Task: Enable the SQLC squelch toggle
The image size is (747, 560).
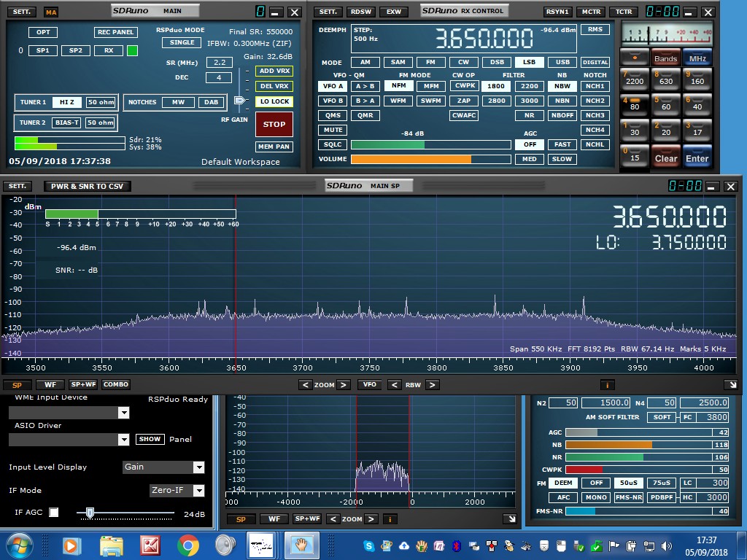Action: pyautogui.click(x=333, y=144)
